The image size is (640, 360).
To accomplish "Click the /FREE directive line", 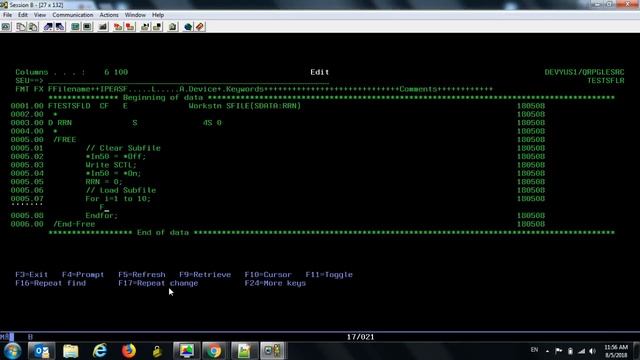I will (x=64, y=140).
